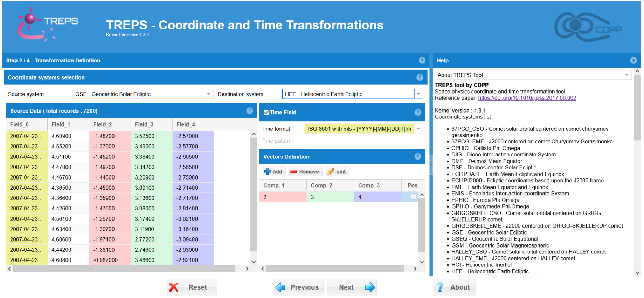
Task: Select cell with value 4.60900
Action: (x=68, y=136)
